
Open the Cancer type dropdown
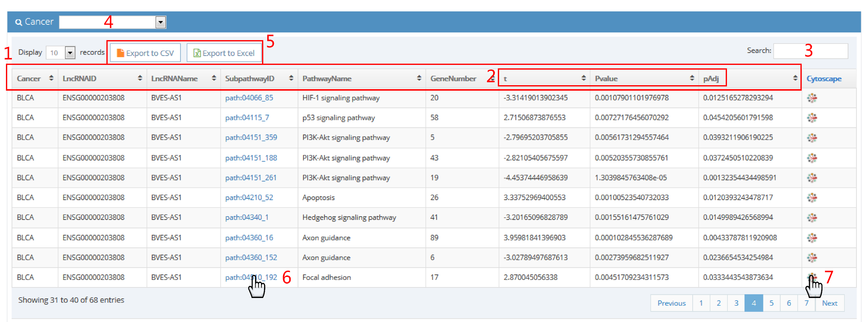(160, 22)
